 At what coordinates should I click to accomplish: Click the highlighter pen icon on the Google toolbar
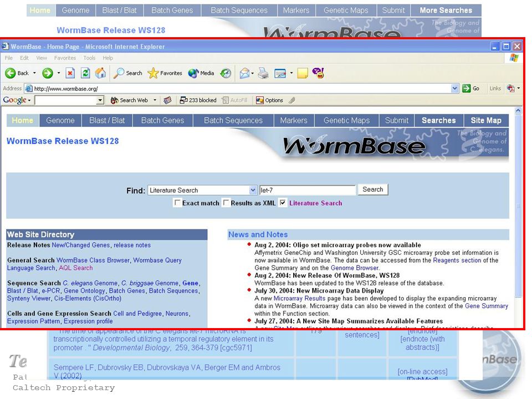(x=292, y=100)
